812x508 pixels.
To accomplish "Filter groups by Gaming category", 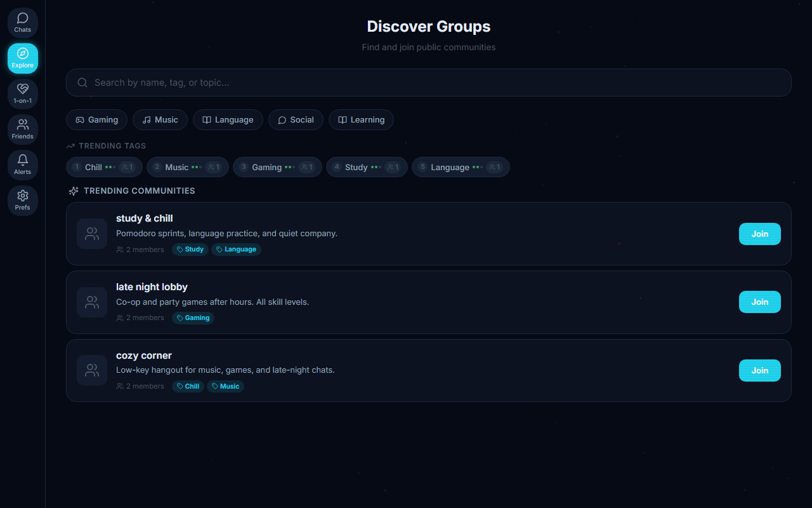I will [x=96, y=120].
